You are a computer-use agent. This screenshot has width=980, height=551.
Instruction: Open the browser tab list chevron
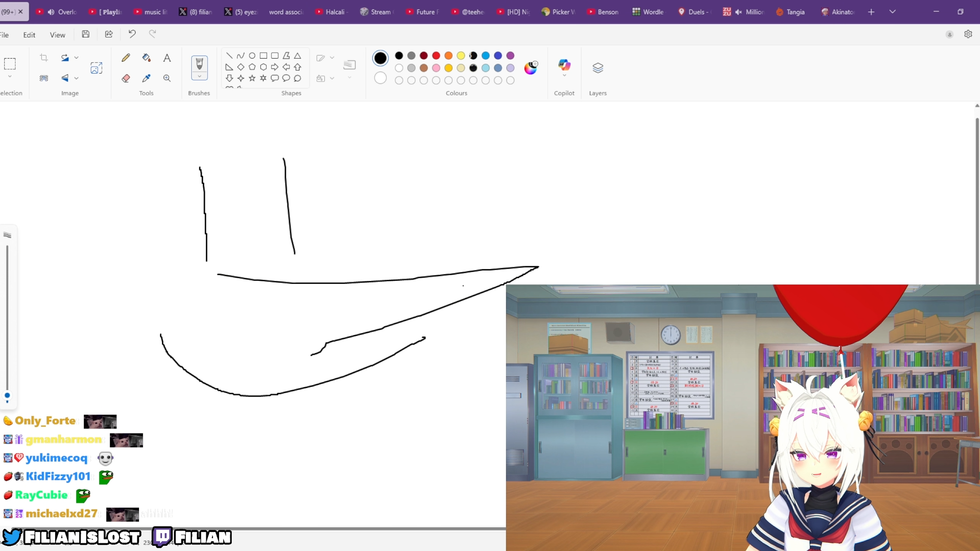[x=892, y=12]
